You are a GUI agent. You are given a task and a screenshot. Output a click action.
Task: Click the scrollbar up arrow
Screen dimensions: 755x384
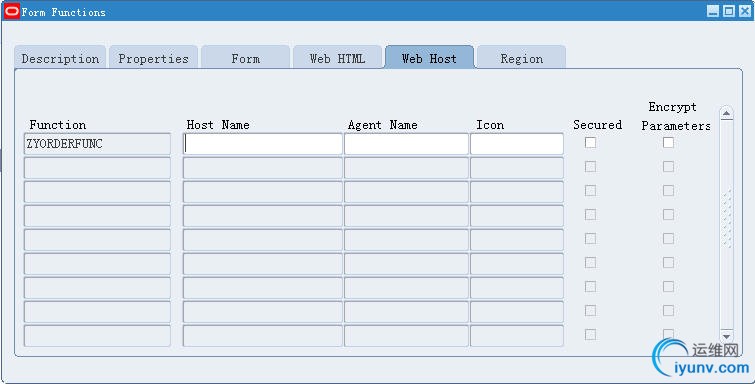(x=727, y=114)
